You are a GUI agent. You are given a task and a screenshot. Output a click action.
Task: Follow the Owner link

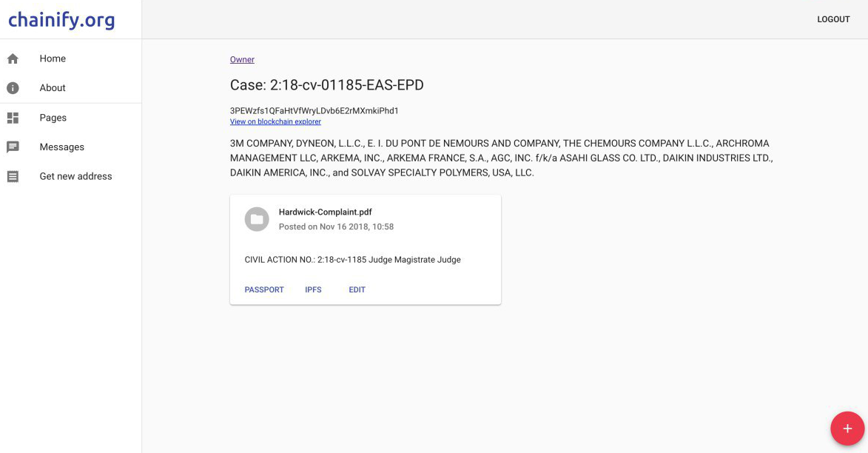242,59
